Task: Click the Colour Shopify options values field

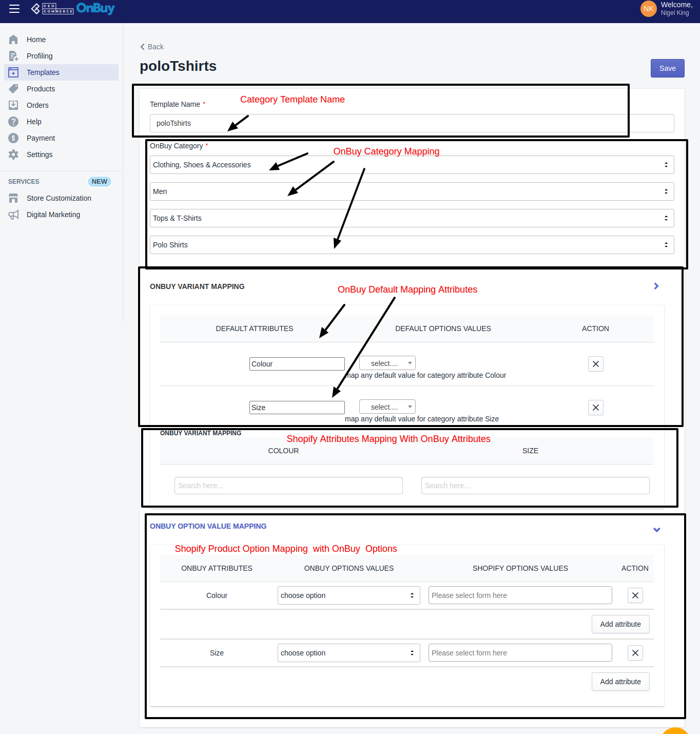Action: (520, 595)
